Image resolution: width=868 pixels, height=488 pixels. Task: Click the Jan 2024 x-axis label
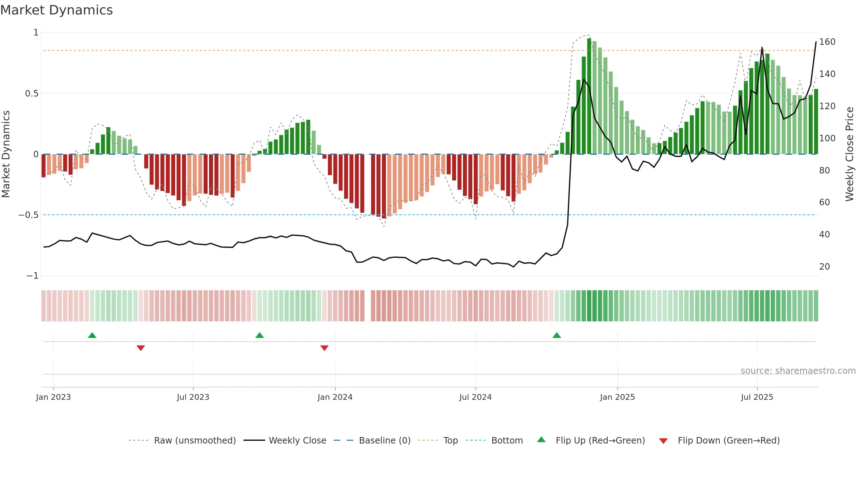pyautogui.click(x=335, y=397)
